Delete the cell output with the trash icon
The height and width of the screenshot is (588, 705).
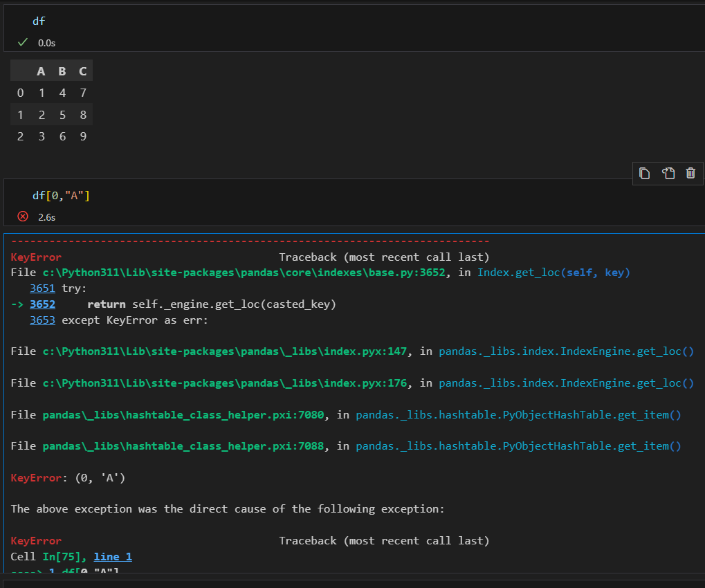click(690, 173)
